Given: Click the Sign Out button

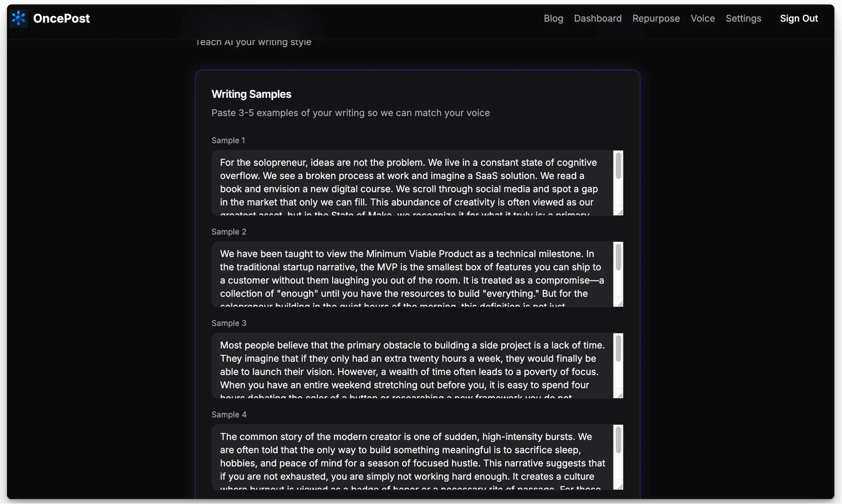Looking at the screenshot, I should click(799, 18).
